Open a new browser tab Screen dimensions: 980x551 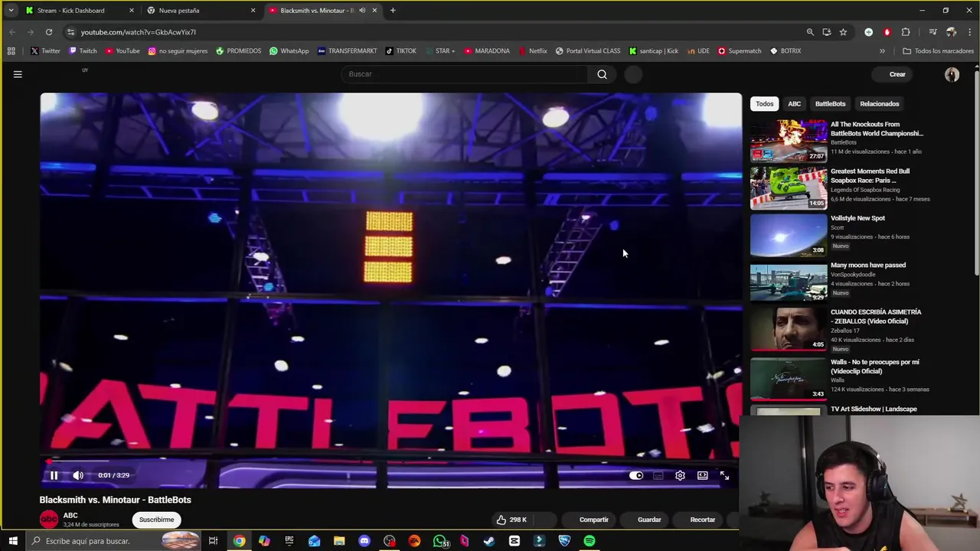pos(393,11)
